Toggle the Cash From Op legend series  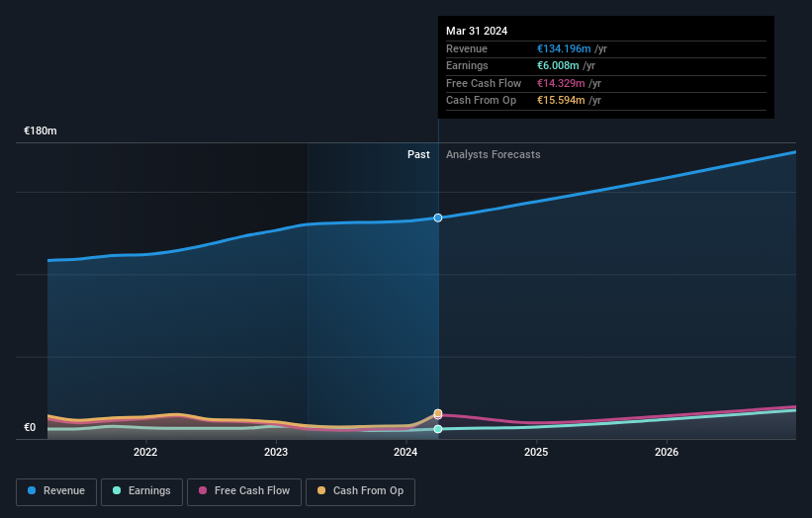coord(360,491)
